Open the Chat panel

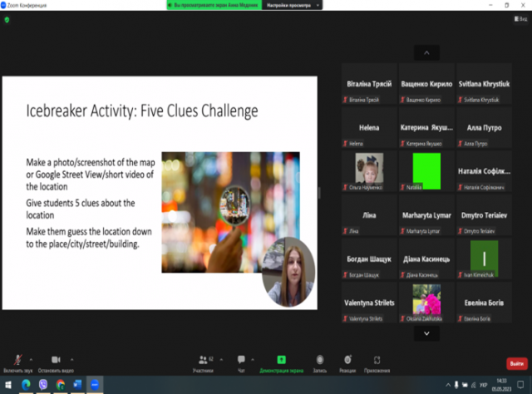point(241,360)
